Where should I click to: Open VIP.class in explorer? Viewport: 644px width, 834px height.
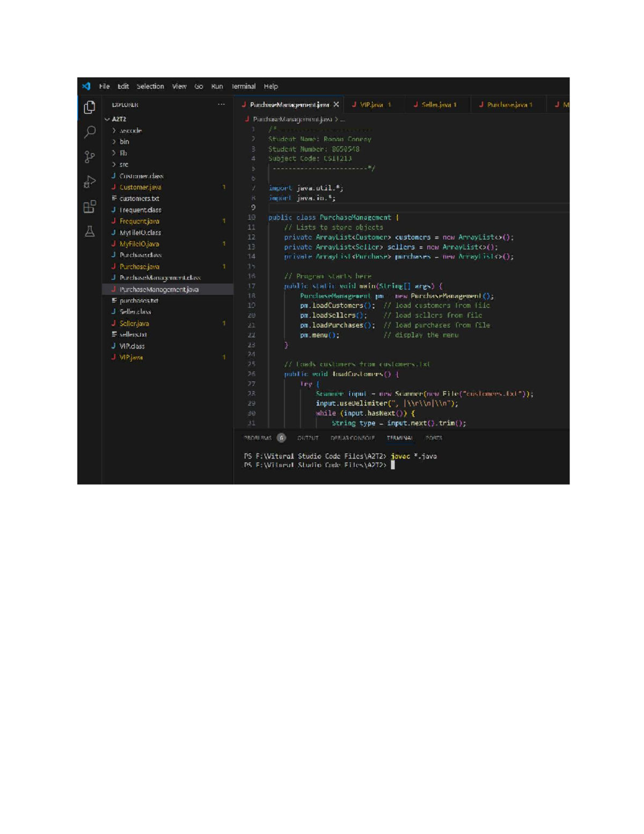click(167, 346)
